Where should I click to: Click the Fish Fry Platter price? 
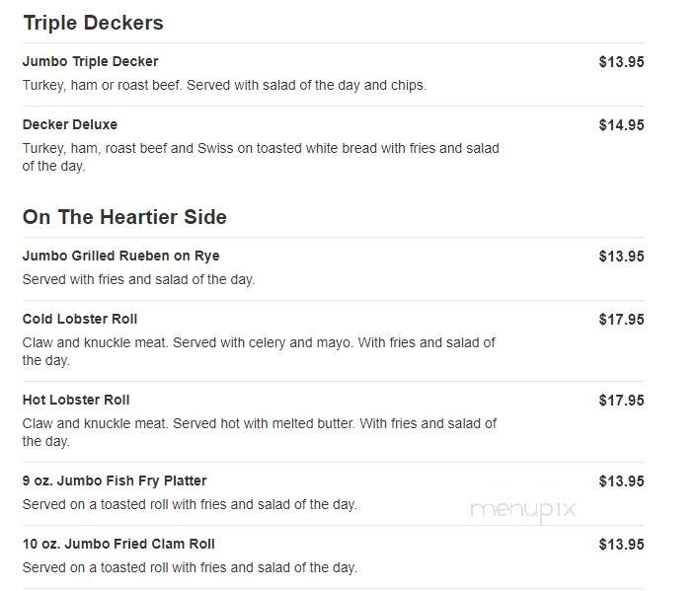click(621, 481)
